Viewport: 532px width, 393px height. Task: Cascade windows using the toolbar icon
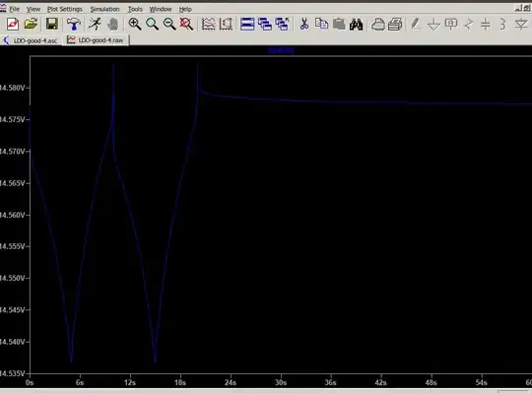(x=265, y=24)
